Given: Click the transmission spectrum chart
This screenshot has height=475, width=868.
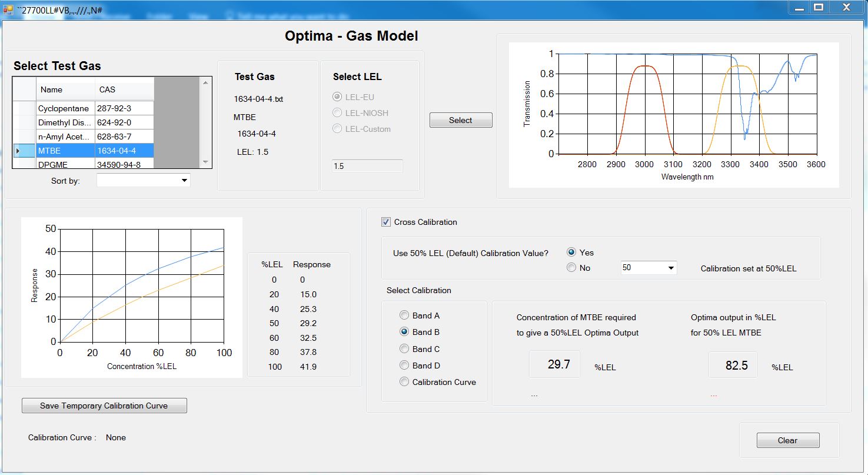Looking at the screenshot, I should (674, 115).
